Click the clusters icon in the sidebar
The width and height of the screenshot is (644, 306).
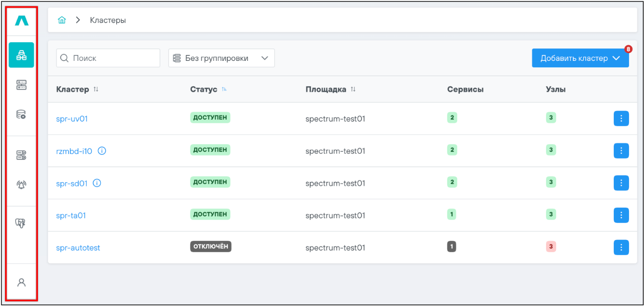21,55
